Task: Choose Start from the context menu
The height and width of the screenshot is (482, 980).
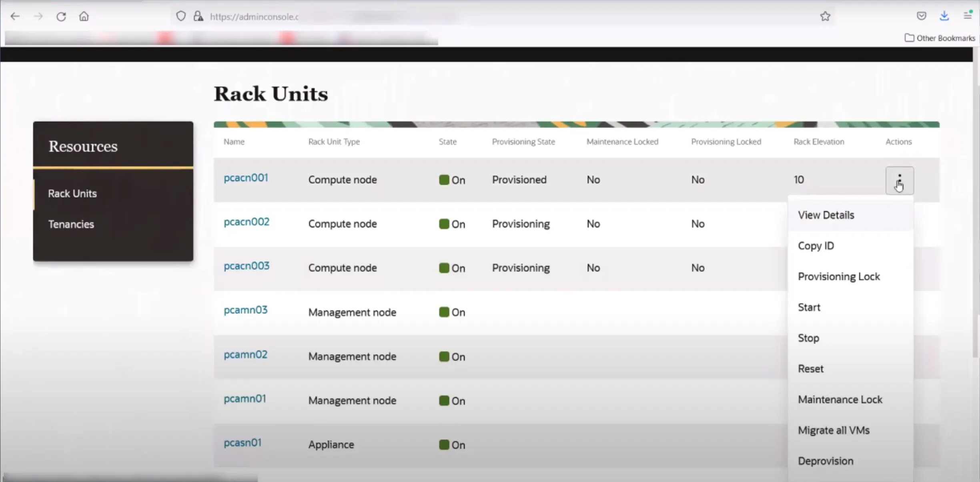Action: pyautogui.click(x=809, y=307)
